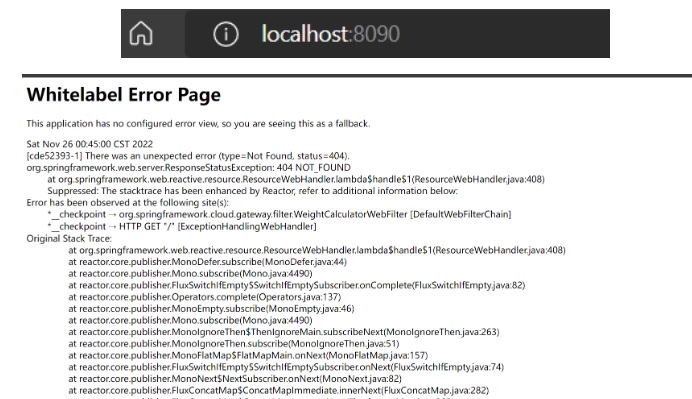Click the MonoNext$NextSubscriber.onNext stack line
692x399 pixels.
coord(235,379)
